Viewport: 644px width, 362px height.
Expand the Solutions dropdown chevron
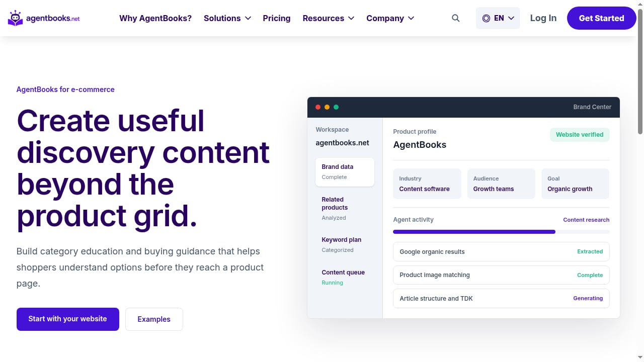pyautogui.click(x=248, y=18)
